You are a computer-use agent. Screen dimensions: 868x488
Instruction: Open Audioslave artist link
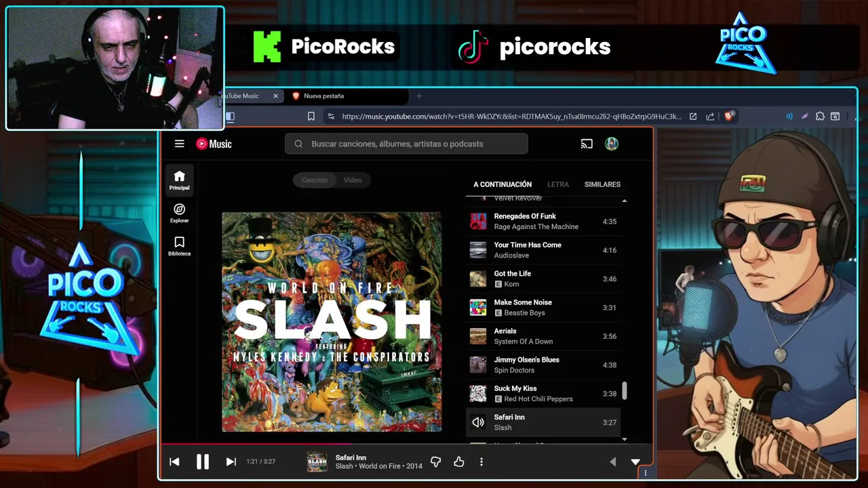pos(511,256)
